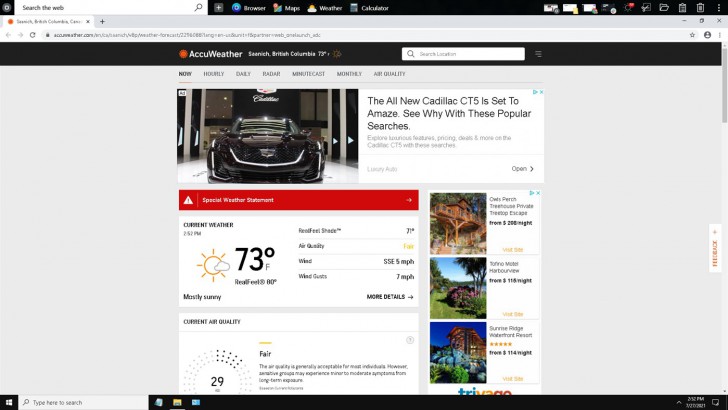The width and height of the screenshot is (728, 410).
Task: Launch the Browser shortcut in the dock
Action: 249,8
